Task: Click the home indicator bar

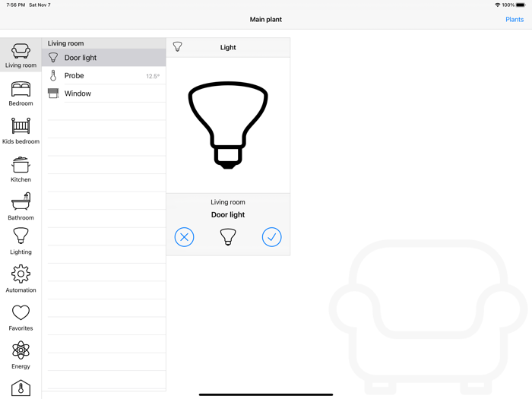Action: coord(266,394)
